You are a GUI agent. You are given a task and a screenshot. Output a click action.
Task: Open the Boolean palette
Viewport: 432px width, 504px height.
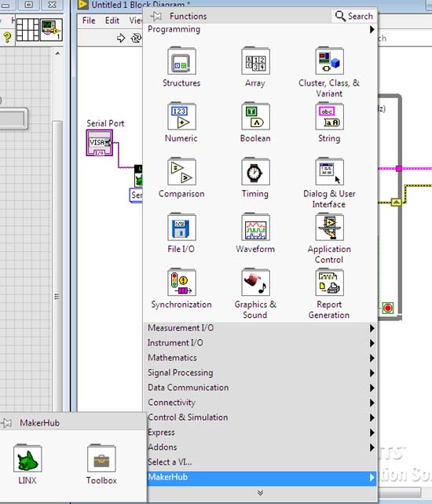tap(255, 116)
